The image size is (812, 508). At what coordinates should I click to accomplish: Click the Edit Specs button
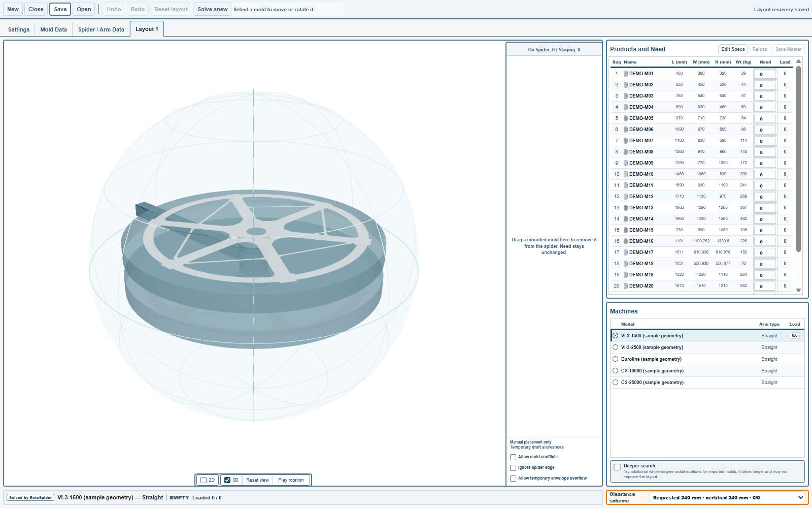(733, 49)
